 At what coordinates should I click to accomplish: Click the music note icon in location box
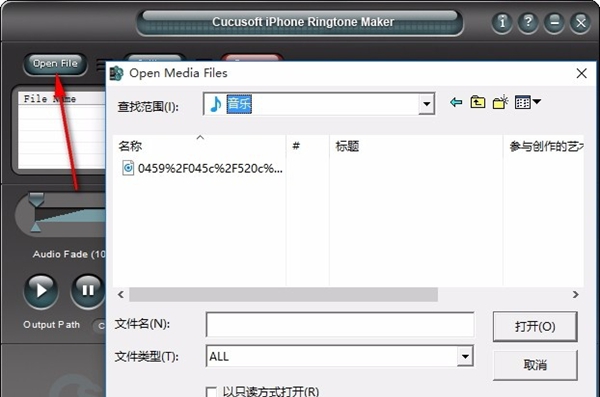pos(215,104)
